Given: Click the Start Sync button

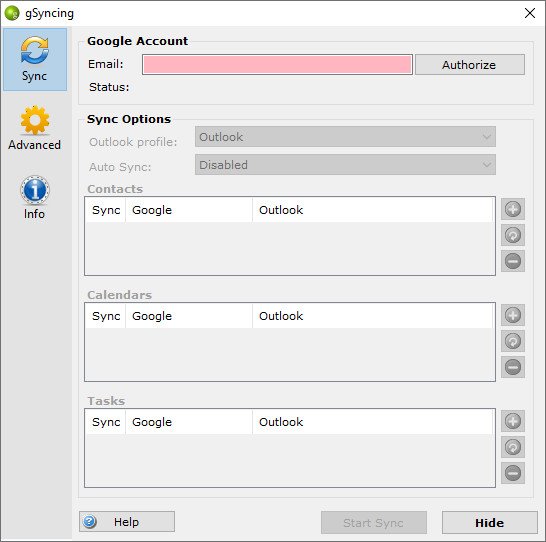Looking at the screenshot, I should (x=374, y=522).
